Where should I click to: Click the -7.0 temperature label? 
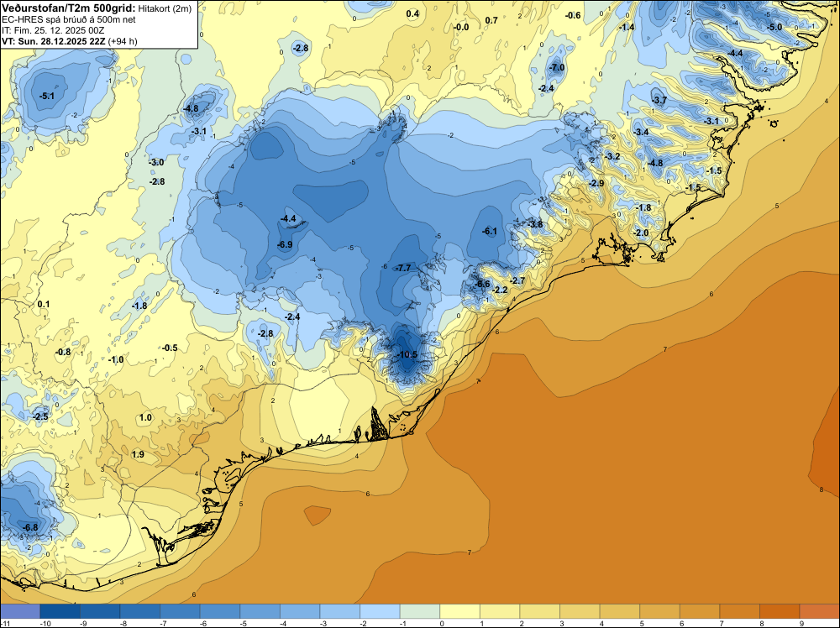pos(557,67)
